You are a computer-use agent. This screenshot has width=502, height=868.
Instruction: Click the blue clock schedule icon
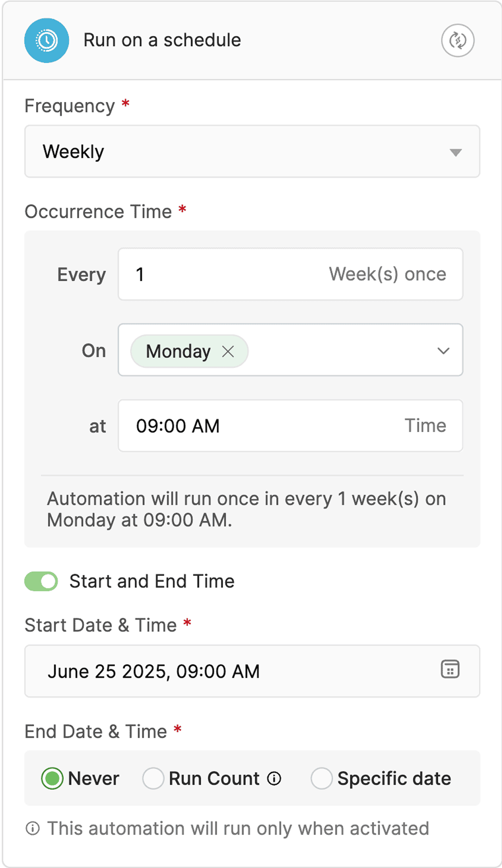(46, 40)
